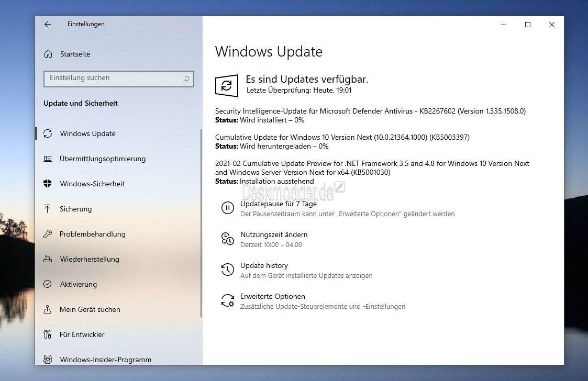Click the Update und Sicherheit heading
Screen dimensions: 588x381
pos(81,103)
